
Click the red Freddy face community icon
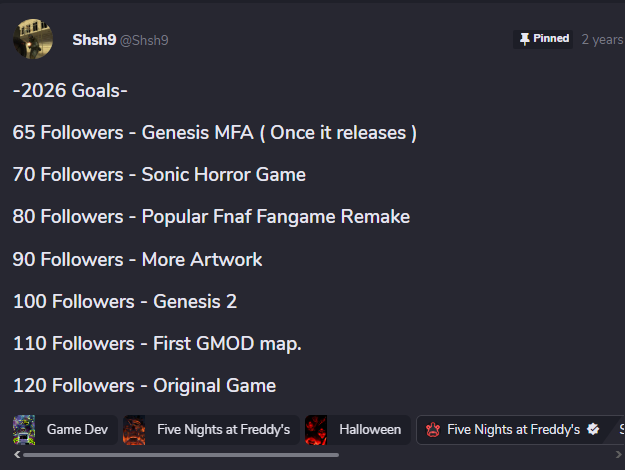[x=433, y=430]
